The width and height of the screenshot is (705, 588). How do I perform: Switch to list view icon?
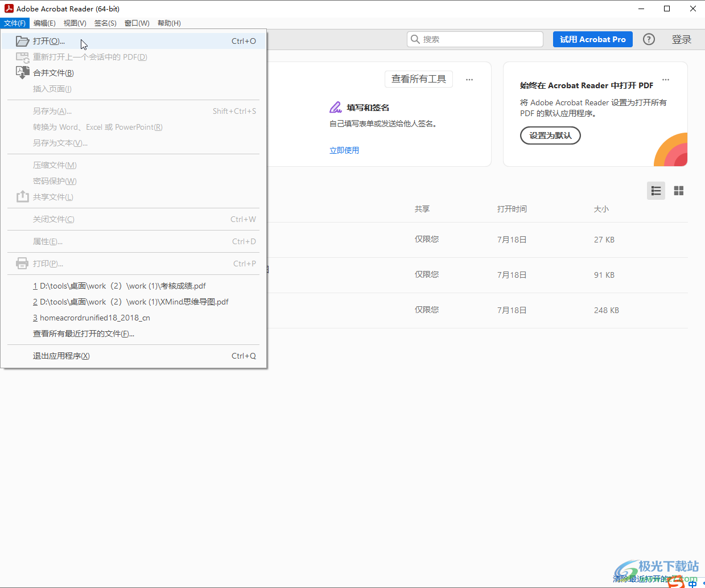click(656, 191)
